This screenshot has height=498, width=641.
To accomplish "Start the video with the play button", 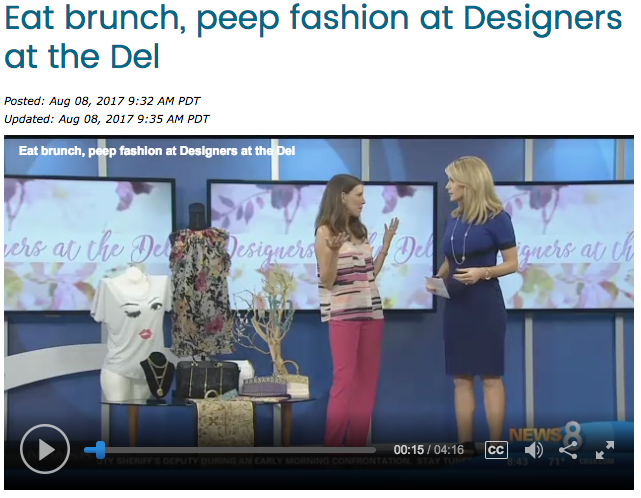I will (x=45, y=449).
